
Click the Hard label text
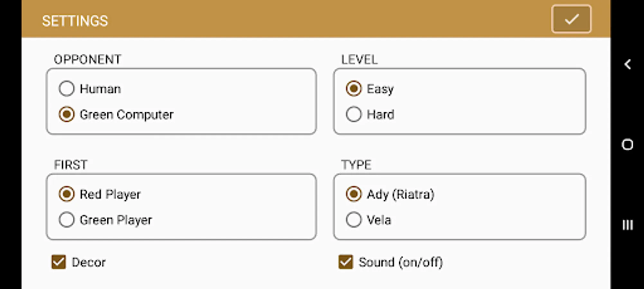(x=380, y=115)
